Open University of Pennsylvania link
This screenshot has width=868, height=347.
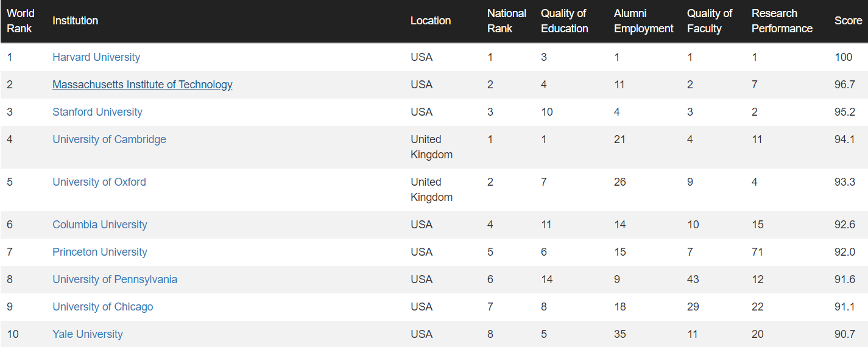coord(115,279)
